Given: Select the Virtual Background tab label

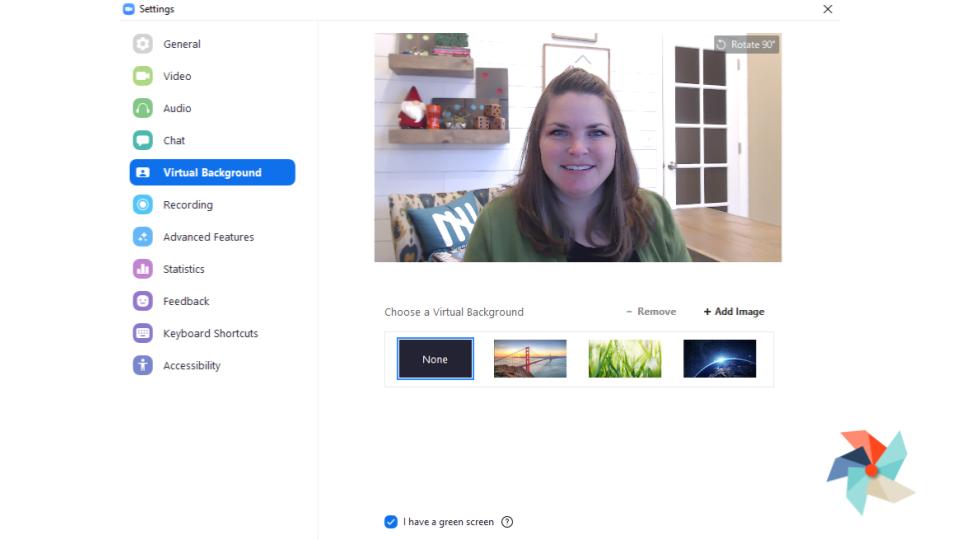Looking at the screenshot, I should point(212,173).
